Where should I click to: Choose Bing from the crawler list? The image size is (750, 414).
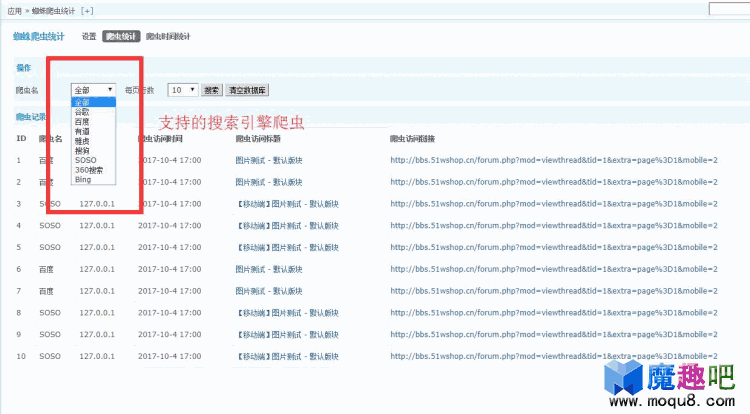[93, 179]
